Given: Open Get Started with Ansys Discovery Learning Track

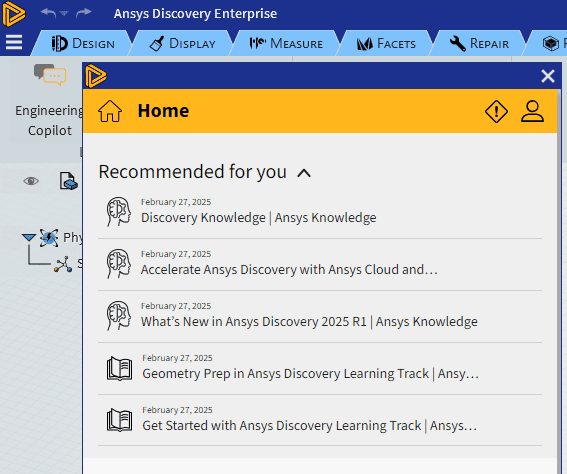Looking at the screenshot, I should click(x=310, y=426).
